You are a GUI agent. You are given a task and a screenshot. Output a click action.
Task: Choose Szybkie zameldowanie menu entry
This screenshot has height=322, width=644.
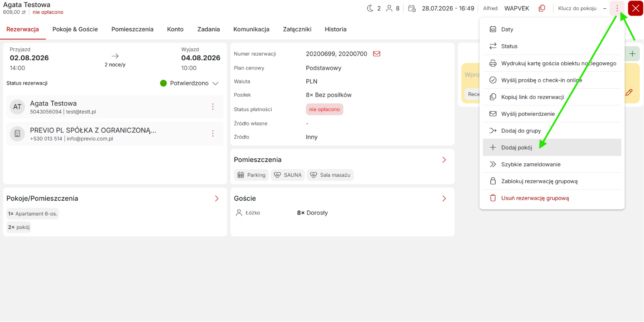coord(552,164)
